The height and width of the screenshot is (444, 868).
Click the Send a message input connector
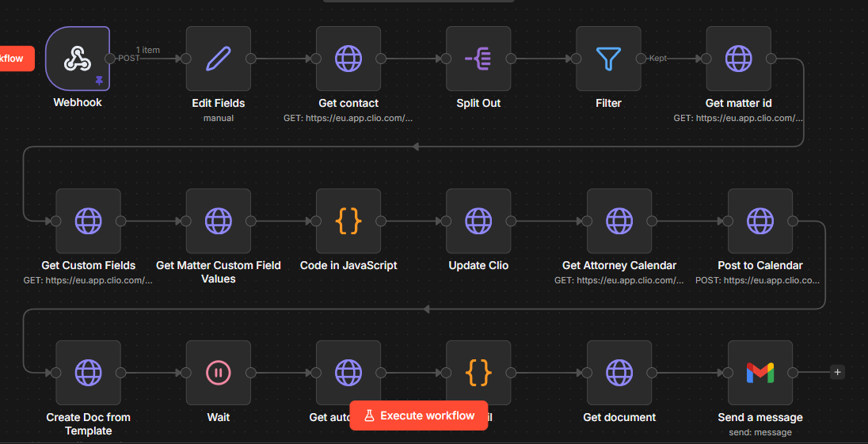point(728,373)
